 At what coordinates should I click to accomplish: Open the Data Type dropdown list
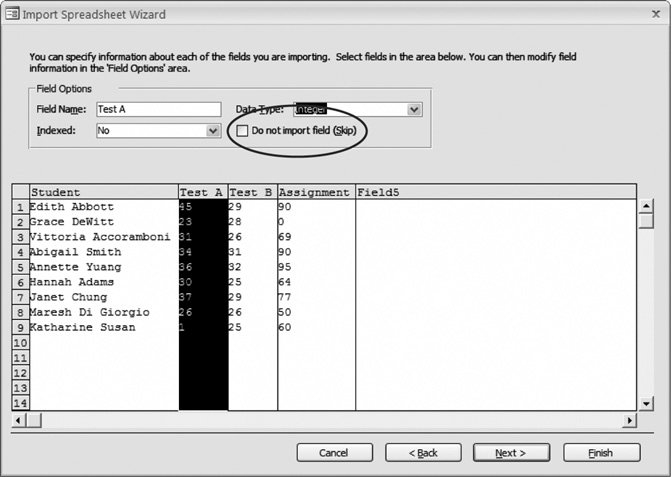click(x=414, y=109)
